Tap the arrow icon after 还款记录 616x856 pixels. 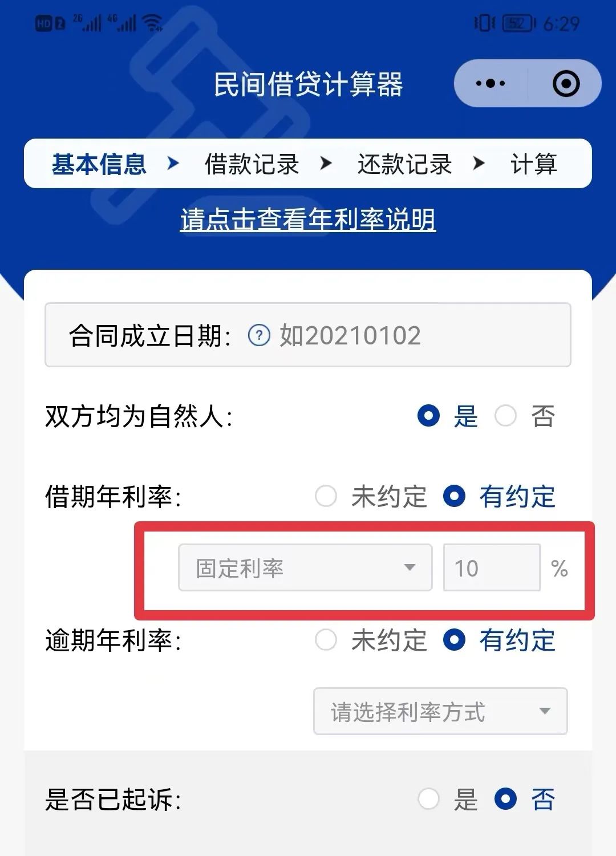(479, 164)
